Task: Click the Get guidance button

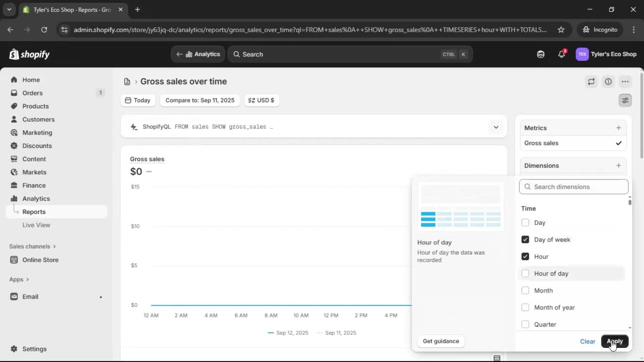Action: tap(441, 341)
